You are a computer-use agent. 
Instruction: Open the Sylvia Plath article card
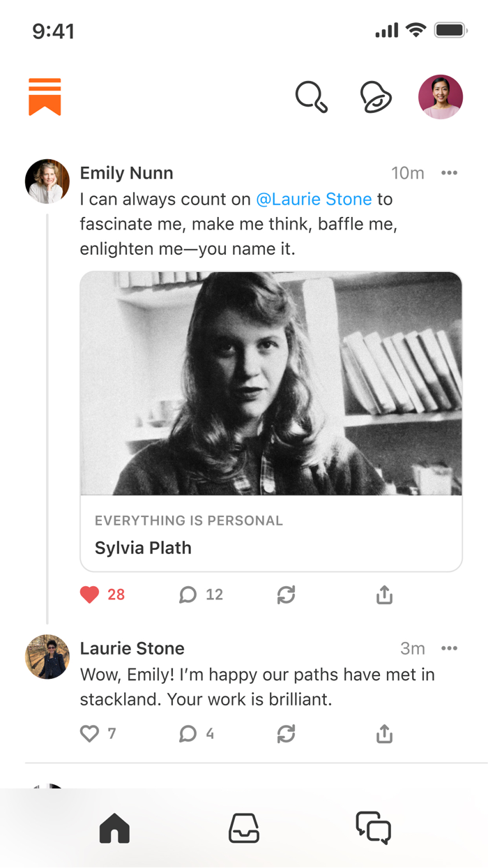tap(270, 421)
